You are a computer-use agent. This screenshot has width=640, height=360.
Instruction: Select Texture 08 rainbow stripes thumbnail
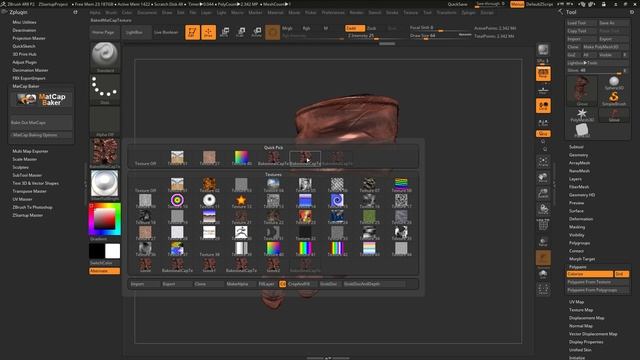(401, 185)
